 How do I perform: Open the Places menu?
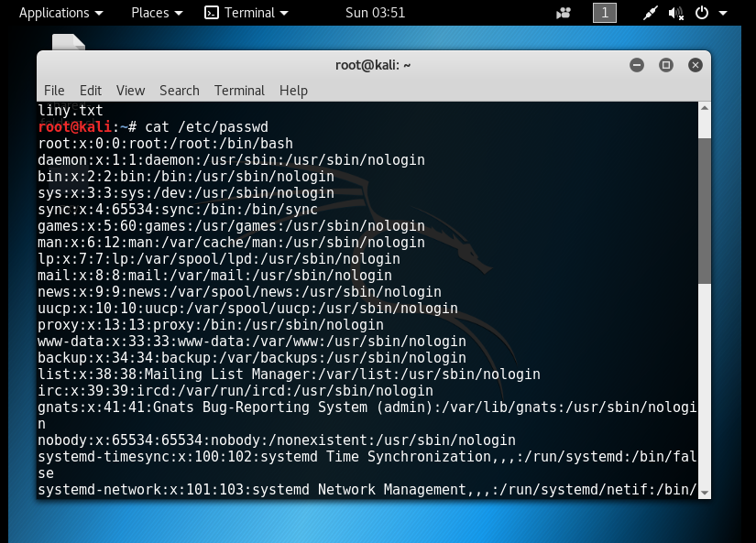click(157, 13)
